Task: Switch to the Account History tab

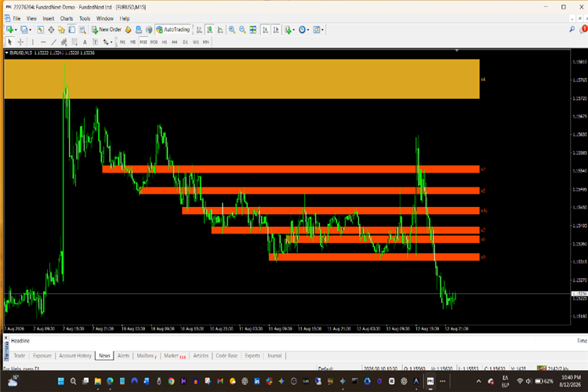Action: (x=75, y=356)
